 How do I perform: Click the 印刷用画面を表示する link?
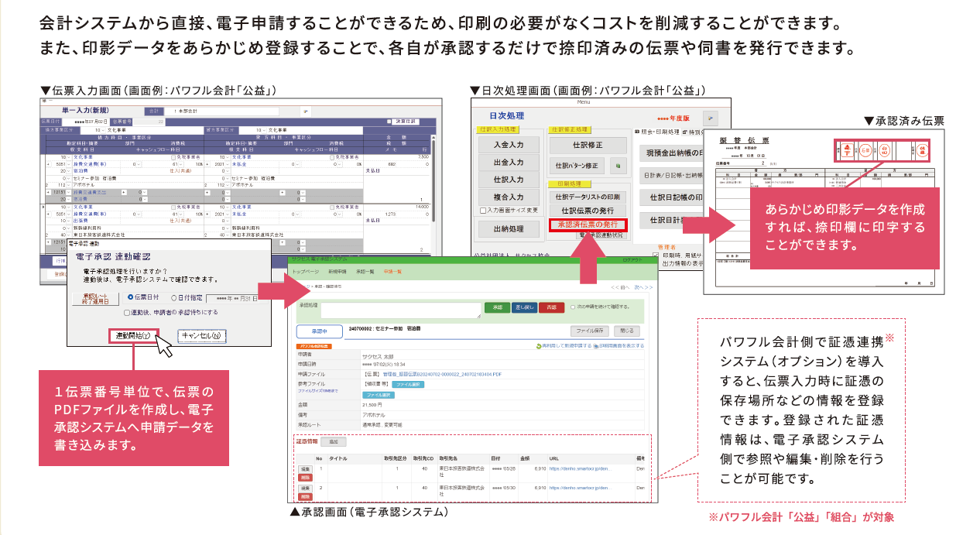point(620,345)
